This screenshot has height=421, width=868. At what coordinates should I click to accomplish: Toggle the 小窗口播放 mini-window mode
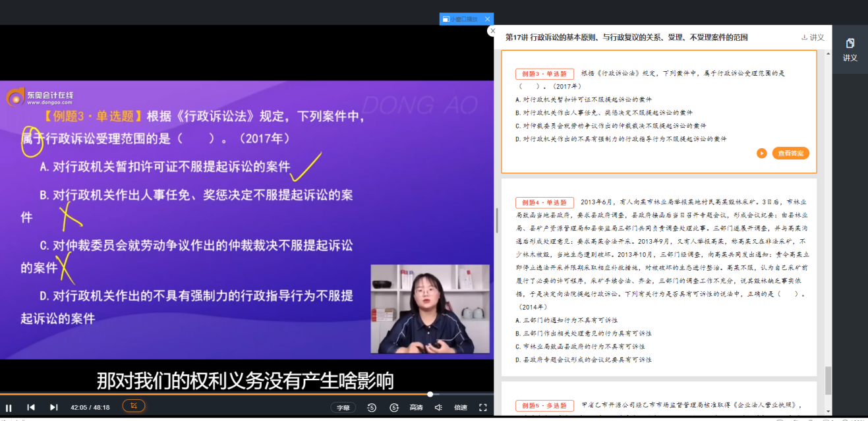click(463, 19)
